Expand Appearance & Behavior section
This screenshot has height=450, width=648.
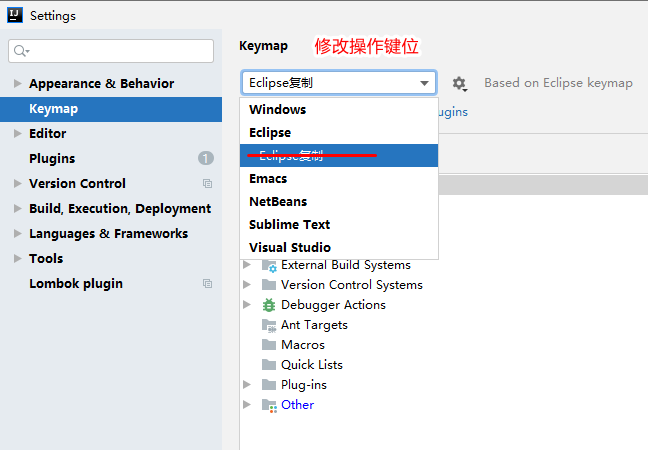(17, 83)
